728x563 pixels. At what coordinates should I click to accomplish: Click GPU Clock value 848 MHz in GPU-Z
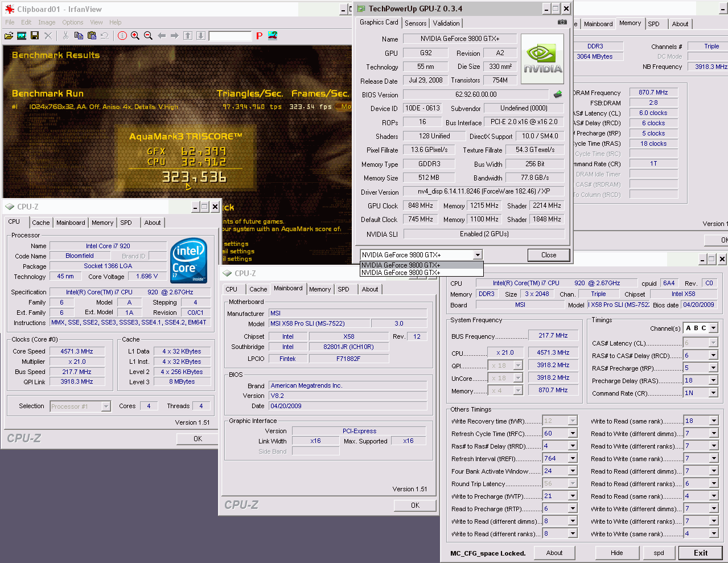421,206
